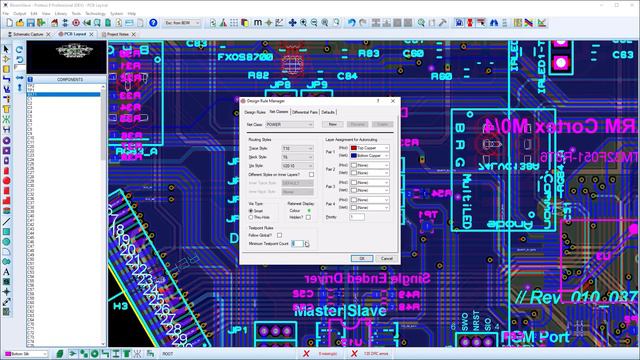
Task: Open the Bottom Silk layer selector dropdown
Action: pyautogui.click(x=26, y=353)
